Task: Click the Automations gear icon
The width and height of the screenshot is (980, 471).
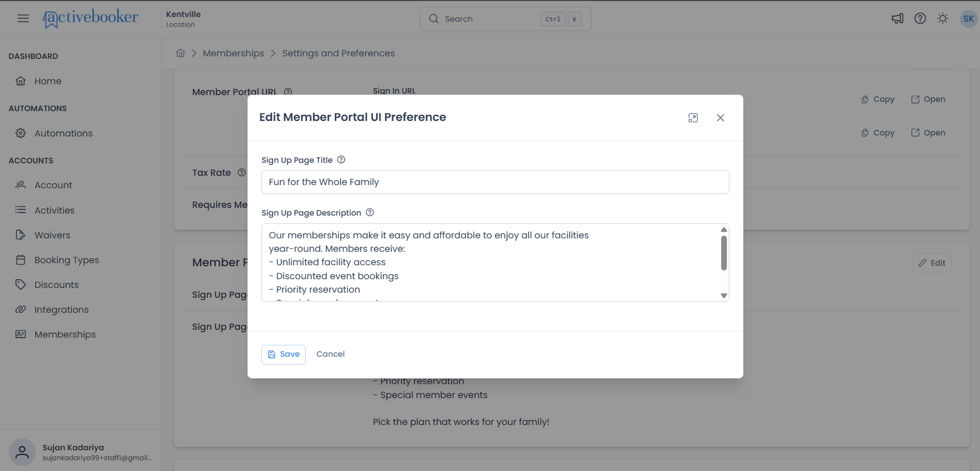Action: [x=21, y=133]
